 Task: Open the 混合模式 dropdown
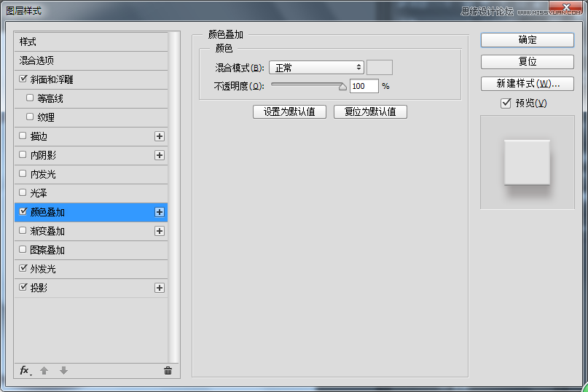pyautogui.click(x=316, y=68)
